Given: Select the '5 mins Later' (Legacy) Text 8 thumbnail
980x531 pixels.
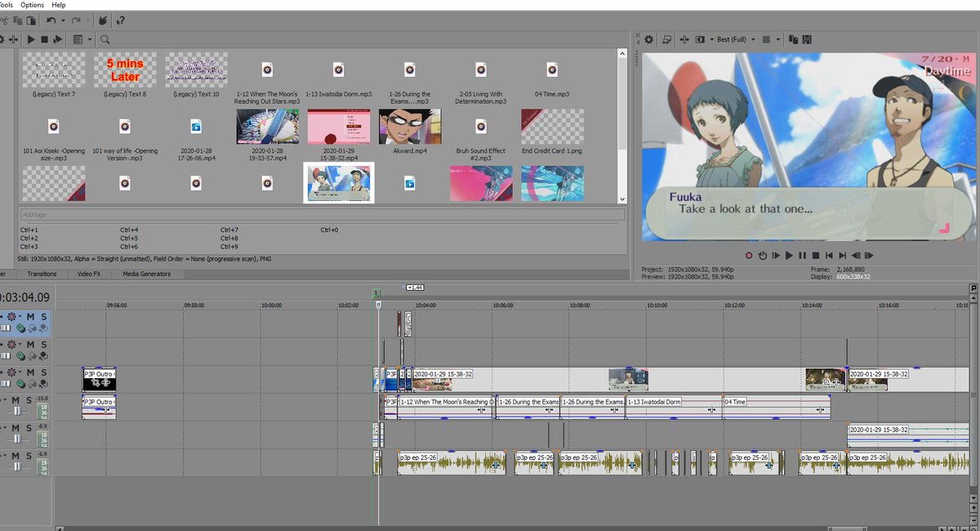Looking at the screenshot, I should pyautogui.click(x=125, y=70).
